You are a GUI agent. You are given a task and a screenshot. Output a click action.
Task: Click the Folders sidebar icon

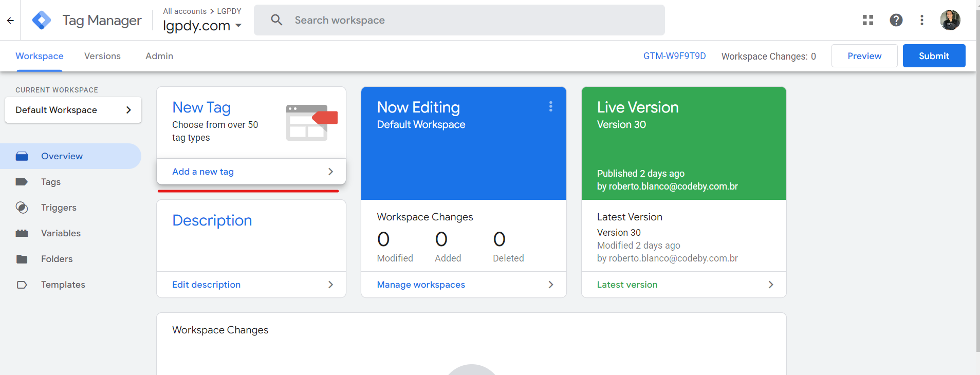[x=22, y=259]
